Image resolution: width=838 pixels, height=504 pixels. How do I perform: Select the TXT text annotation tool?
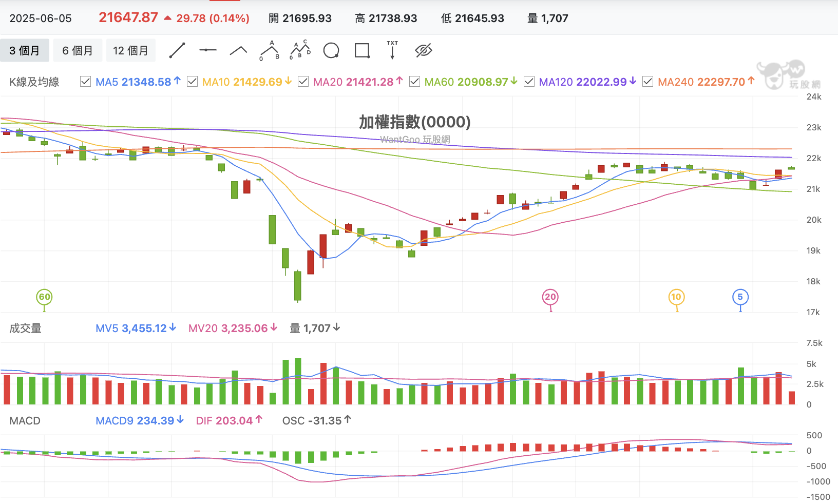tap(392, 50)
